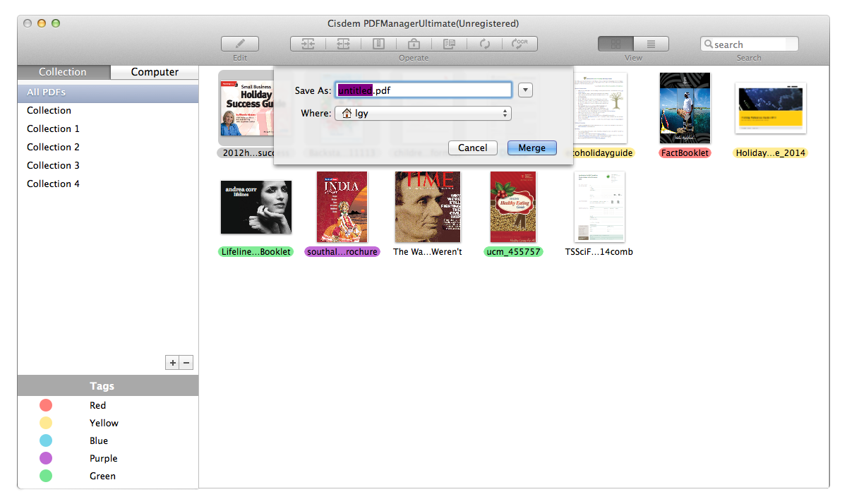Click the Extract pages toolbar icon
Viewport: 847px width, 504px height.
pos(449,44)
